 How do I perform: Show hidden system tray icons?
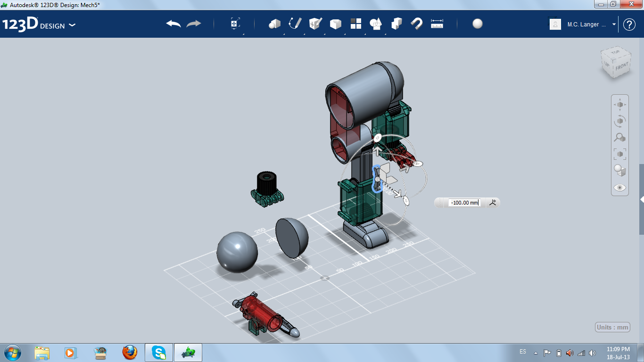pyautogui.click(x=536, y=353)
